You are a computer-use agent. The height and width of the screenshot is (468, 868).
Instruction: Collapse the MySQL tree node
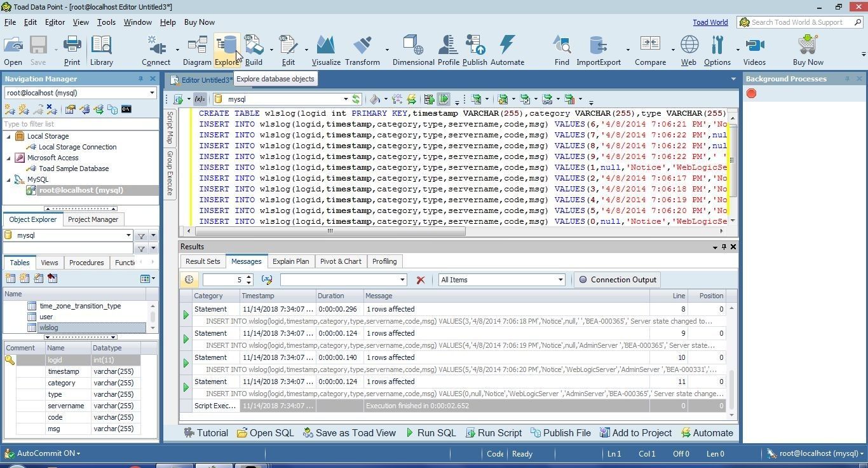(9, 179)
